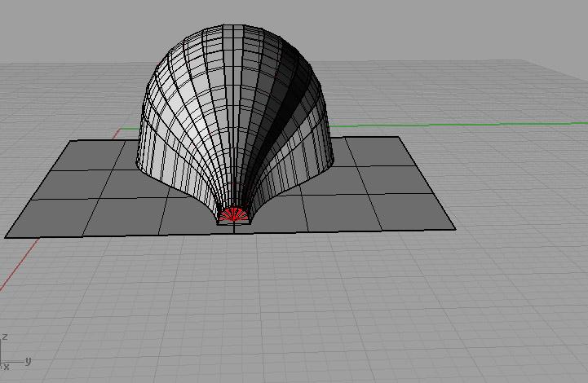Select the flat plane's front-right corner
This screenshot has width=588, height=383.
(454, 228)
